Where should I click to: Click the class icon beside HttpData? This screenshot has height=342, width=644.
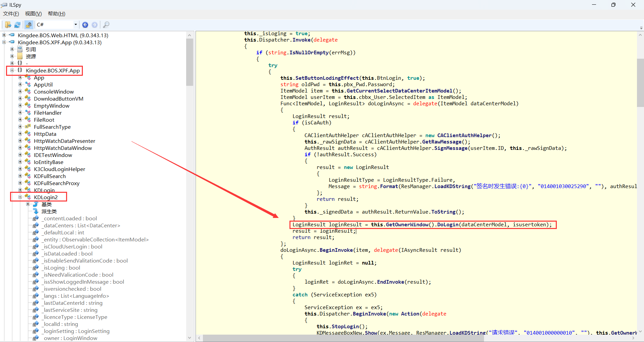[28, 134]
